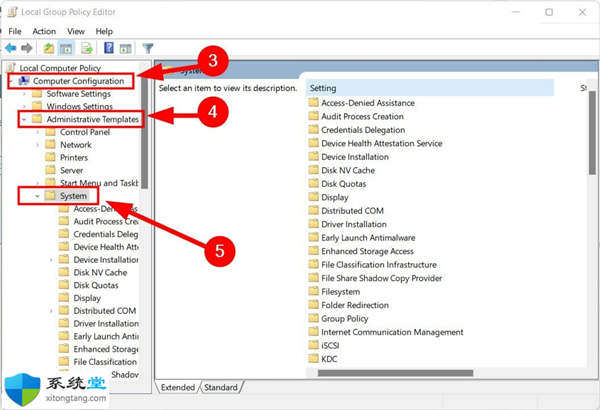Screen dimensions: 600x410
Task: Click the Export List toolbar icon
Action: click(87, 48)
